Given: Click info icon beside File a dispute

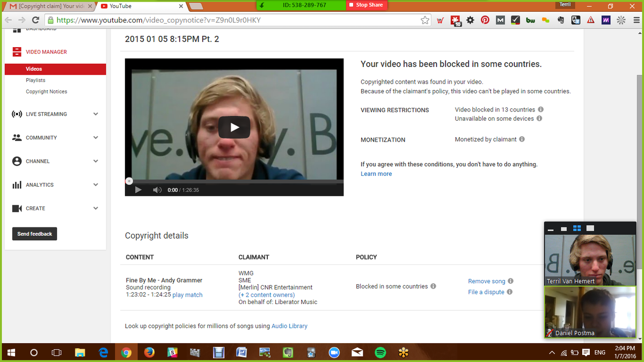Looking at the screenshot, I should pos(509,292).
